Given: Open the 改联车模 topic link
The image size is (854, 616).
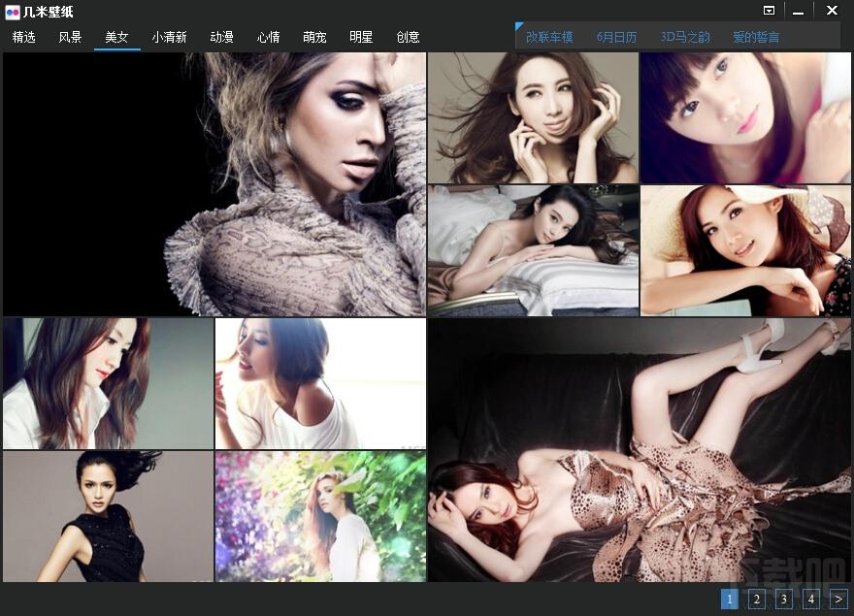Looking at the screenshot, I should point(549,37).
